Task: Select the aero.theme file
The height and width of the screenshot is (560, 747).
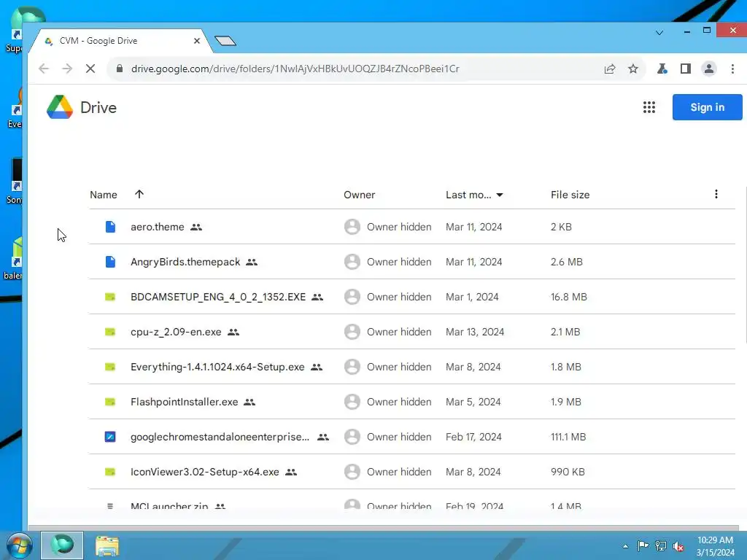Action: pos(411,227)
